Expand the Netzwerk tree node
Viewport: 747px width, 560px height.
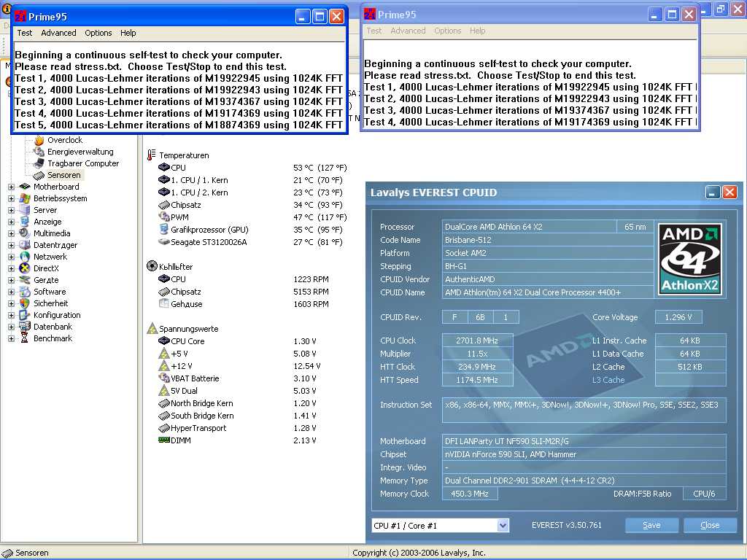pyautogui.click(x=11, y=257)
